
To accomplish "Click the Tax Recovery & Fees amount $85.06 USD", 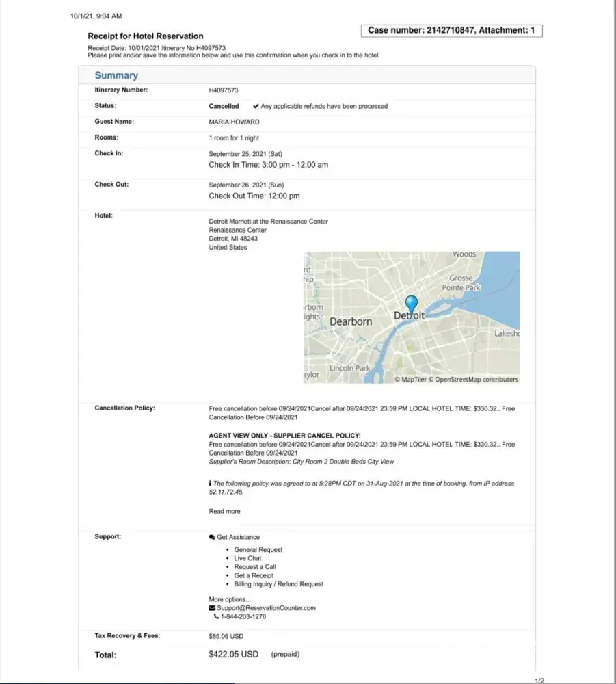I will (226, 636).
